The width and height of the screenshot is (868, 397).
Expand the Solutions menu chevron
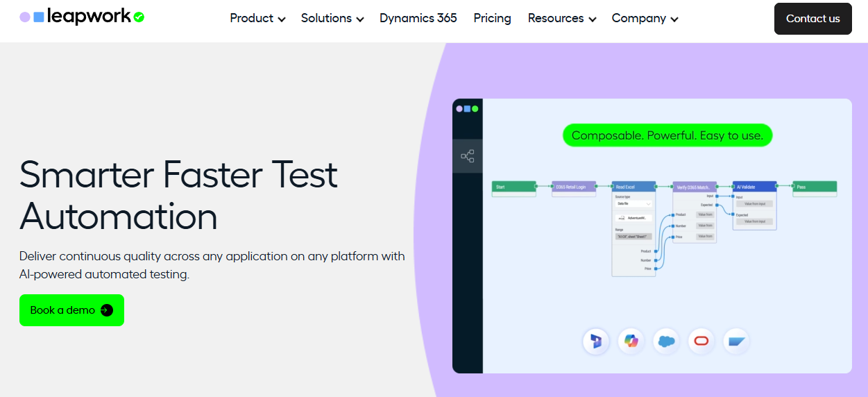coord(360,19)
